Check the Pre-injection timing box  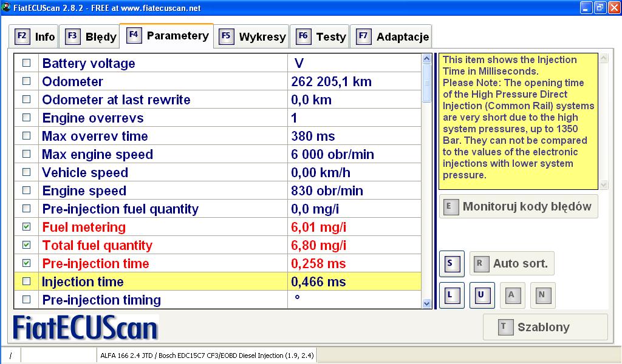[x=26, y=300]
